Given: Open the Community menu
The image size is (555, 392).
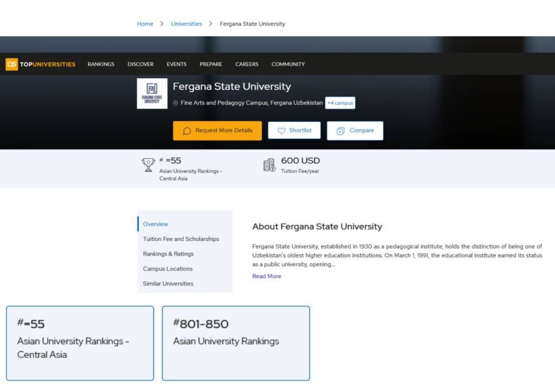Looking at the screenshot, I should (288, 64).
